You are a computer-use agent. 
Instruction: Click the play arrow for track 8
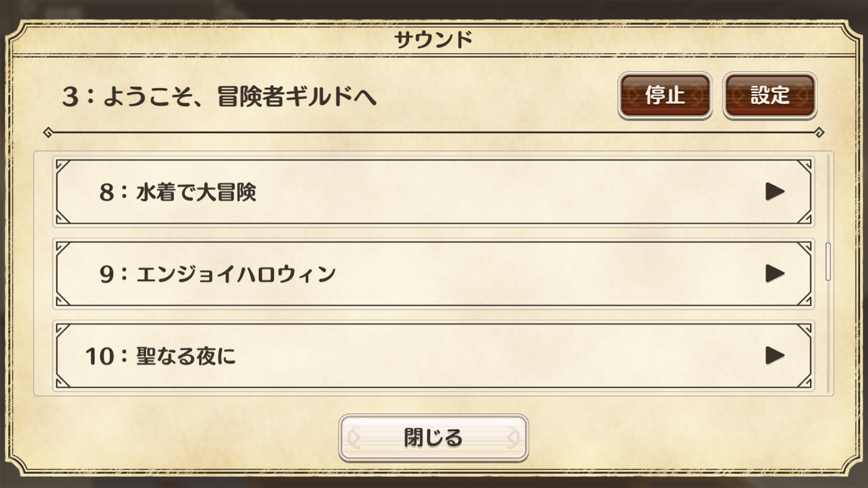click(x=775, y=192)
